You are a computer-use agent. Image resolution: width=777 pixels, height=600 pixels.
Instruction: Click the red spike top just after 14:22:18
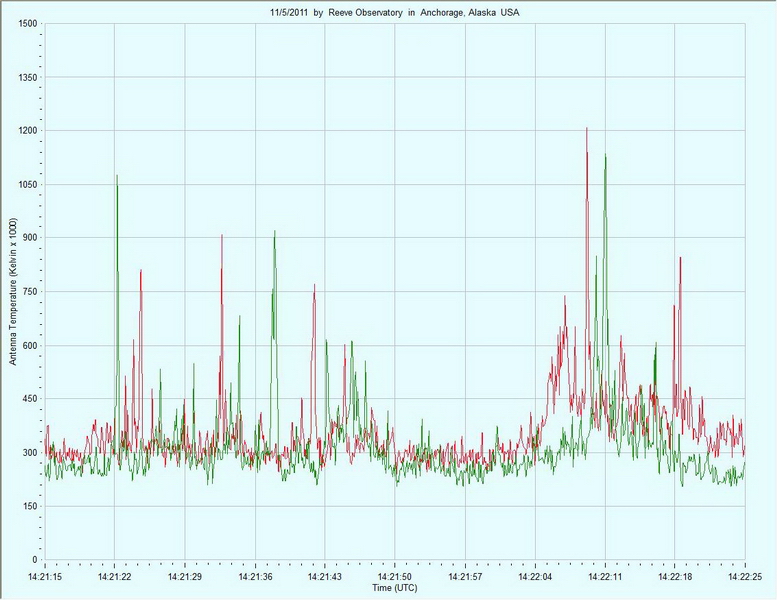click(x=680, y=258)
